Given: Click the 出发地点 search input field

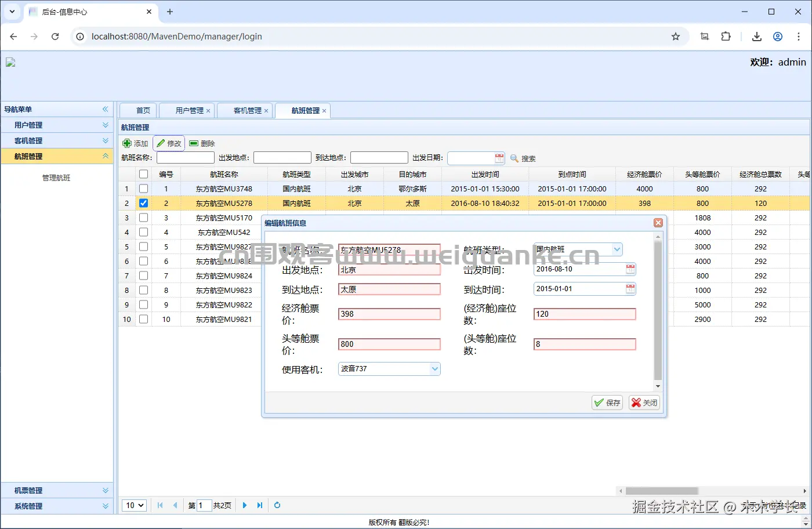Looking at the screenshot, I should tap(282, 158).
